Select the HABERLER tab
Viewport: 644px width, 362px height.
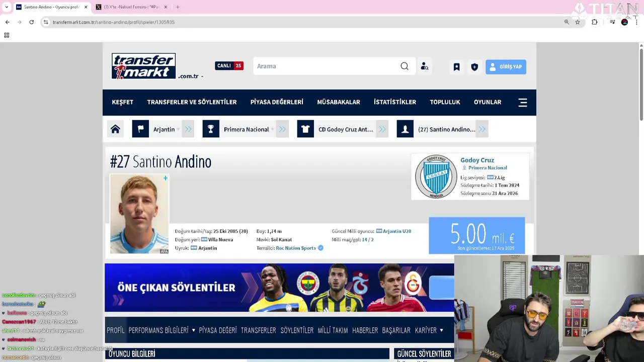pos(365,330)
